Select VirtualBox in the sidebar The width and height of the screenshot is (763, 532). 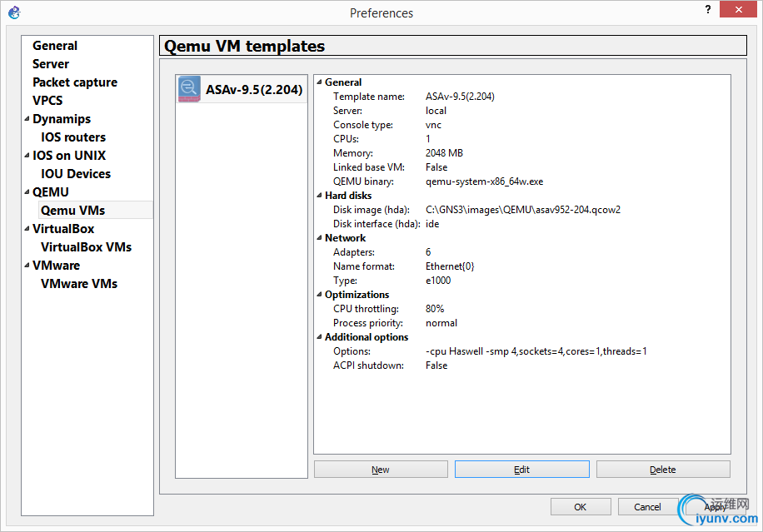click(63, 229)
